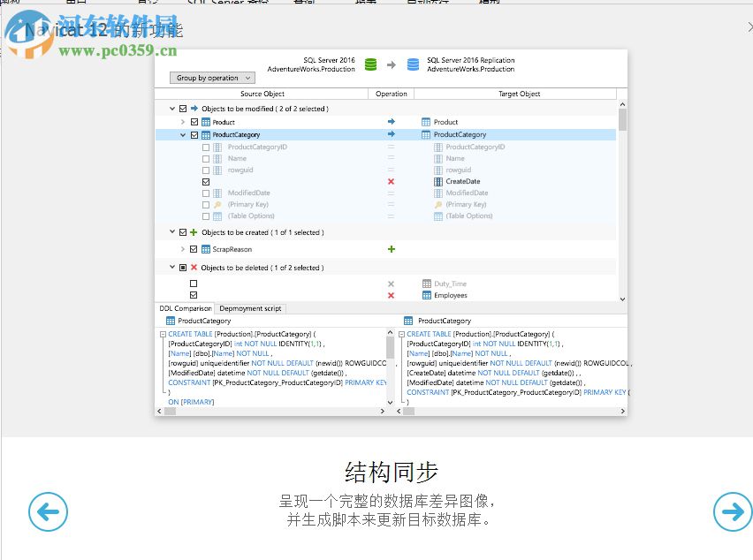Click the blue target Replication database icon
Viewport: 753px width, 560px height.
point(413,64)
